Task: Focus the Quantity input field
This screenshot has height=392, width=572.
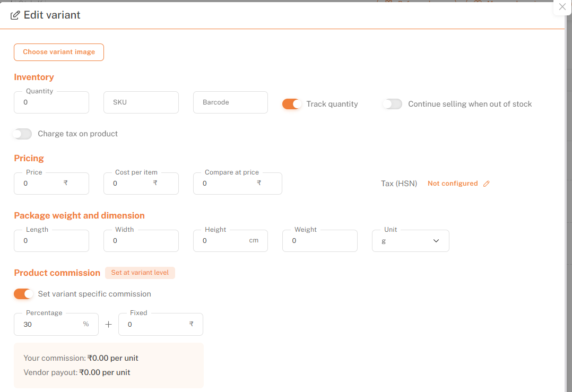Action: click(51, 102)
